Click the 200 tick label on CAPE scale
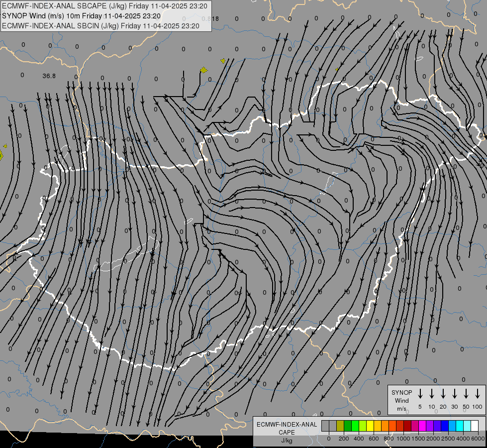 pos(344,439)
